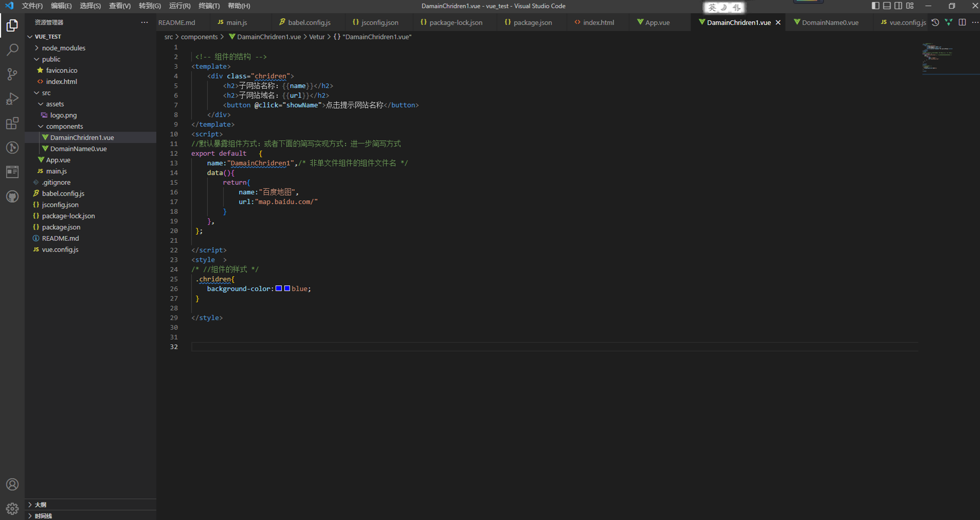Open the Search view in the activity bar
The image size is (980, 520).
click(12, 50)
